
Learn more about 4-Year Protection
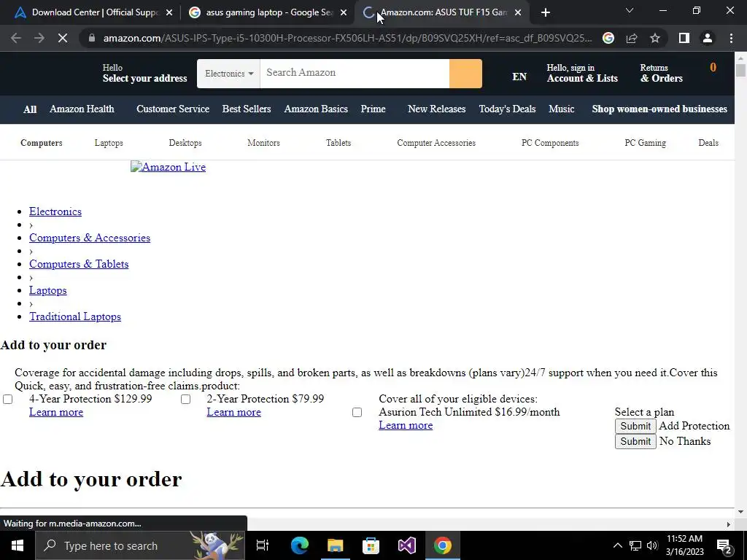pyautogui.click(x=55, y=413)
